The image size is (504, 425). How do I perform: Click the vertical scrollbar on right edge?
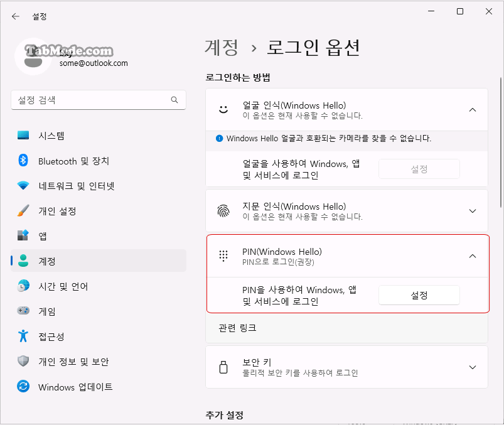coord(500,143)
